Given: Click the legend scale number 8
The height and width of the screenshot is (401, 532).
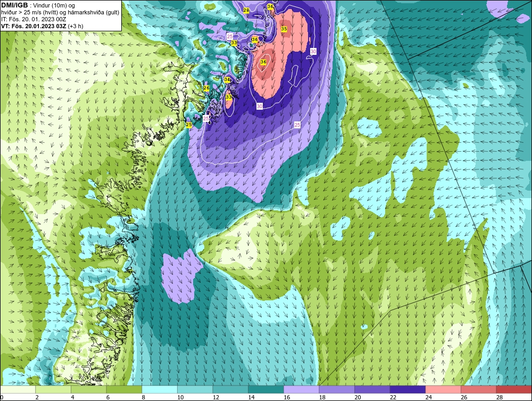Looking at the screenshot, I should [x=144, y=397].
